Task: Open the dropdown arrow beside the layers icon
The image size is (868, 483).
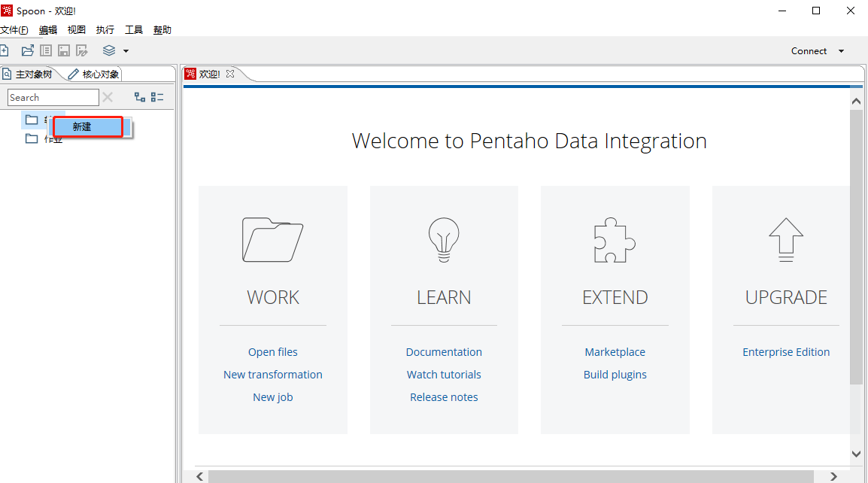Action: click(x=126, y=51)
